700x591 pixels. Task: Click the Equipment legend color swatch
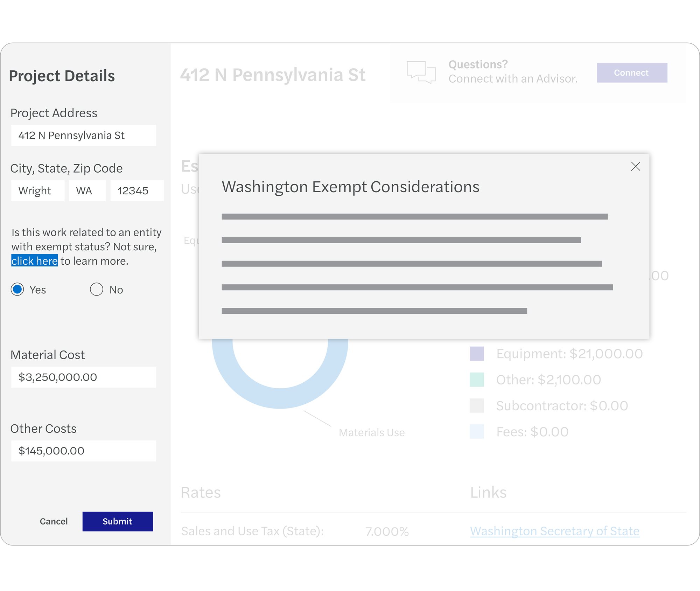(x=477, y=353)
